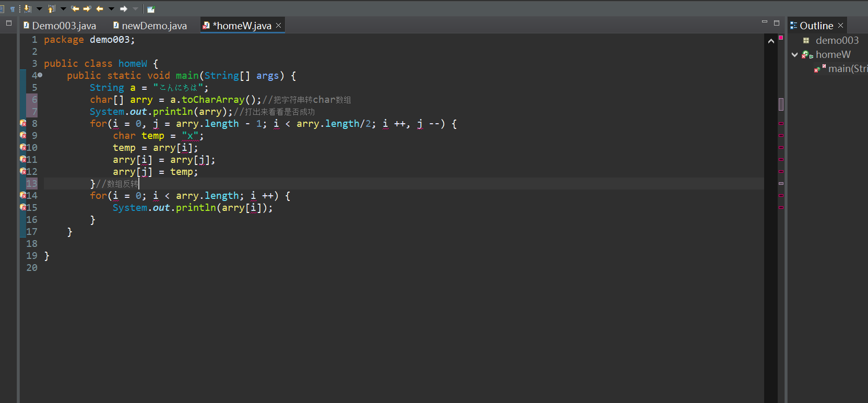Click homeW.java error file icon on tab
Viewport: 868px width, 403px height.
click(x=206, y=25)
